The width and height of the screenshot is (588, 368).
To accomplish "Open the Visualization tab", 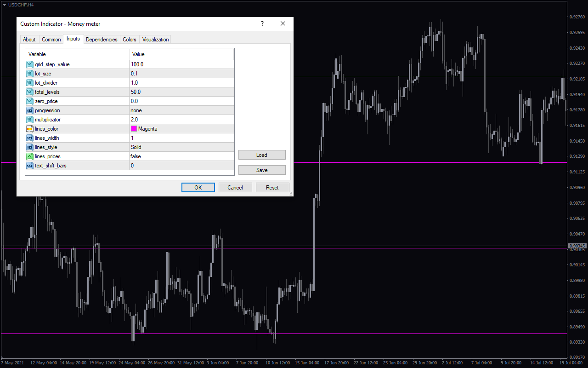I will 155,40.
